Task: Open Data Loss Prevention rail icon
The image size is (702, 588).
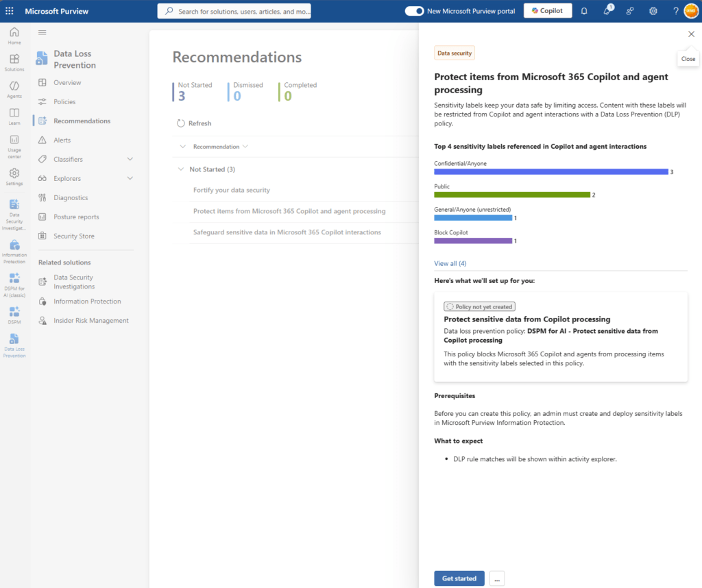Action: tap(14, 345)
